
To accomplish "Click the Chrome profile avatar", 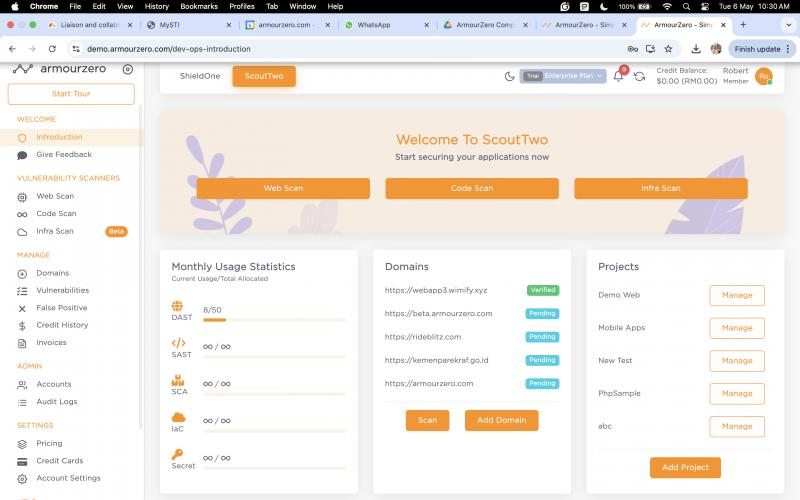I will tap(716, 49).
